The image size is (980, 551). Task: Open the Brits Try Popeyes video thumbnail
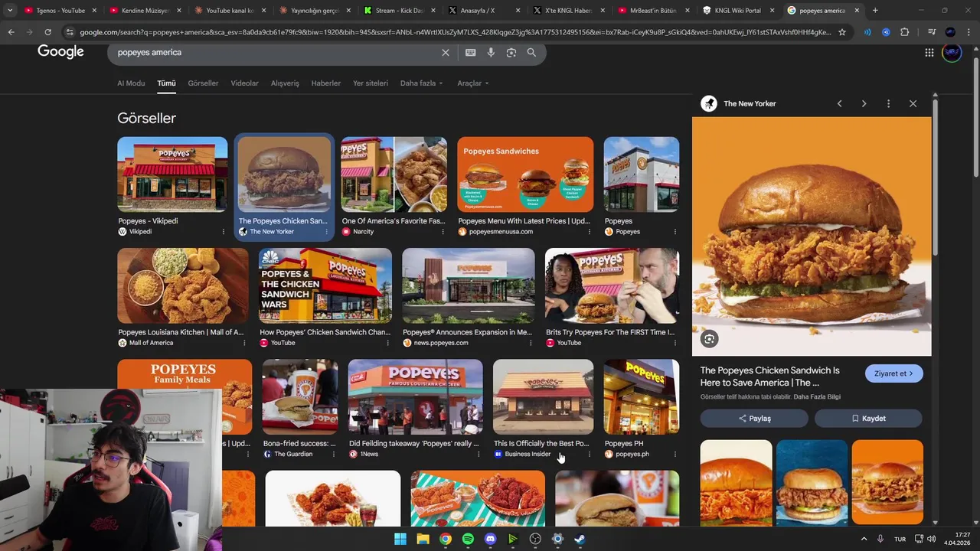point(612,285)
